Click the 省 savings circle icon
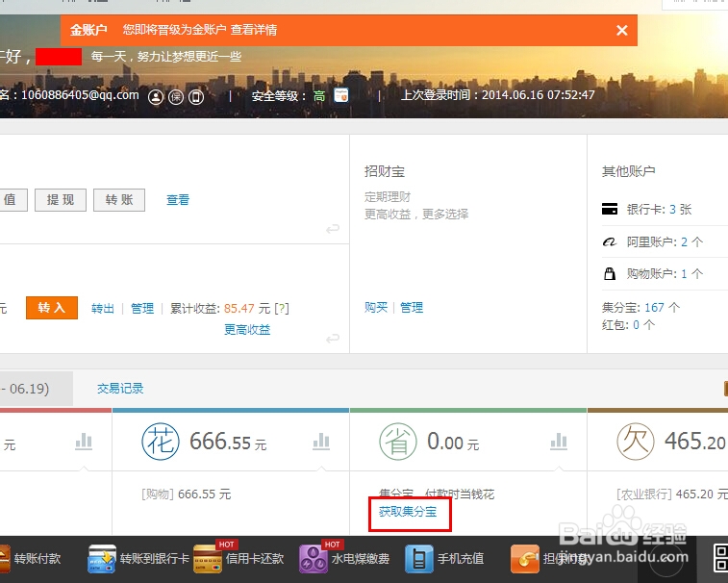 click(398, 442)
